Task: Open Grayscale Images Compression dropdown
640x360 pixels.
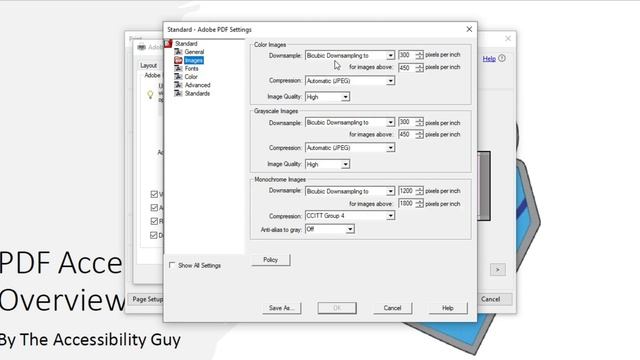Action: (x=350, y=147)
